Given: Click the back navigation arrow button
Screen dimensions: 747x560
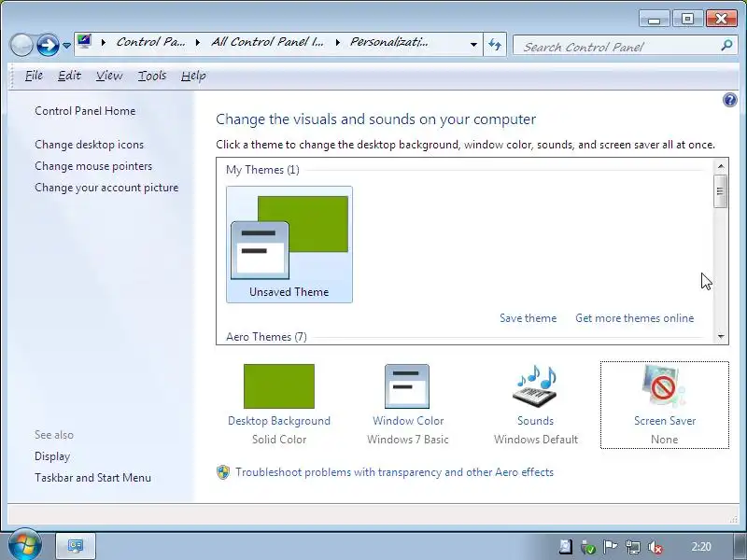Looking at the screenshot, I should tap(21, 45).
